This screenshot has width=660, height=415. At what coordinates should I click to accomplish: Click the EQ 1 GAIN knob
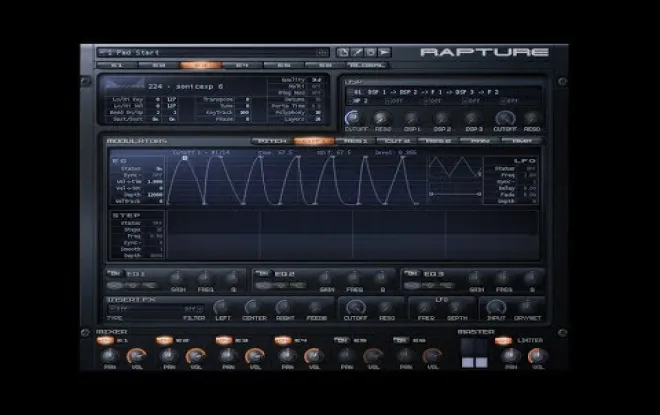pos(177,278)
